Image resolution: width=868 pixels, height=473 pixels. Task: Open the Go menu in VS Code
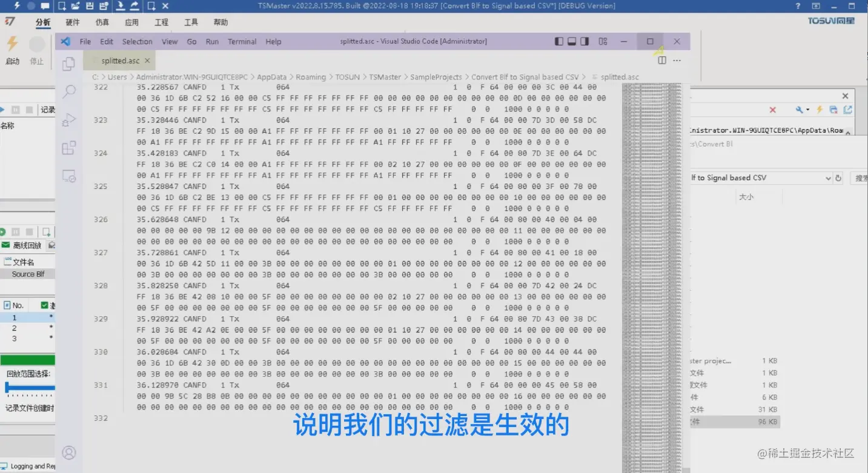pyautogui.click(x=192, y=41)
